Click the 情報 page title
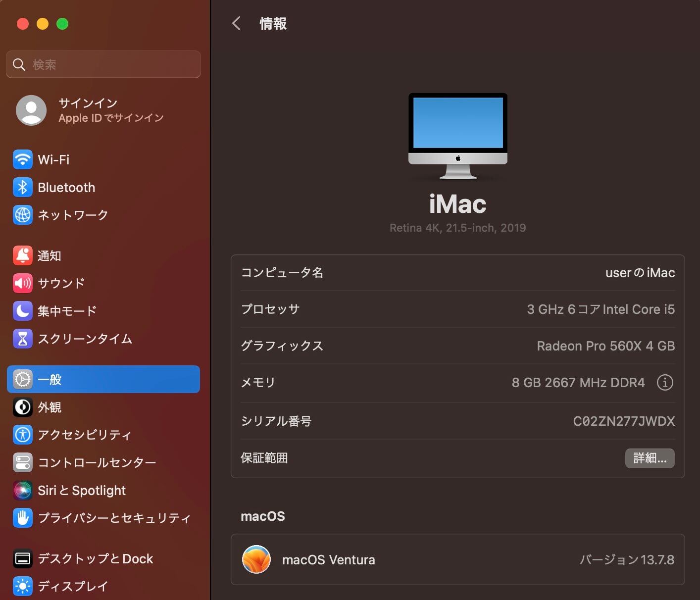 pyautogui.click(x=273, y=23)
